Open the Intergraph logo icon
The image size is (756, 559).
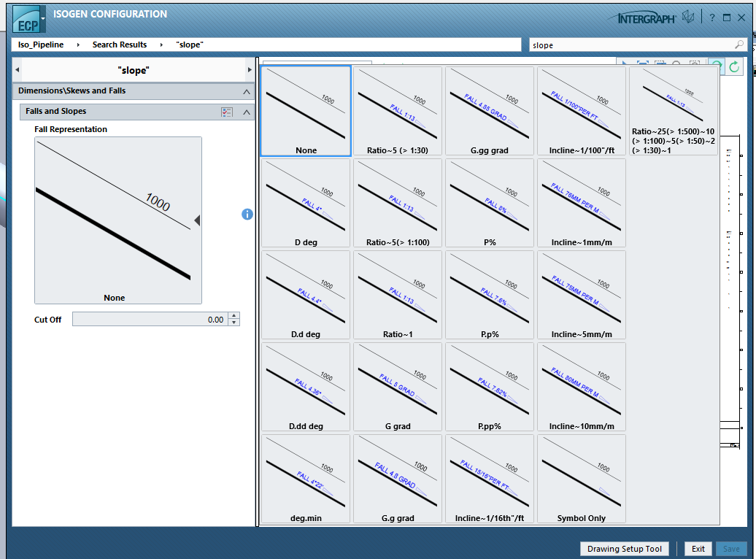click(x=688, y=18)
